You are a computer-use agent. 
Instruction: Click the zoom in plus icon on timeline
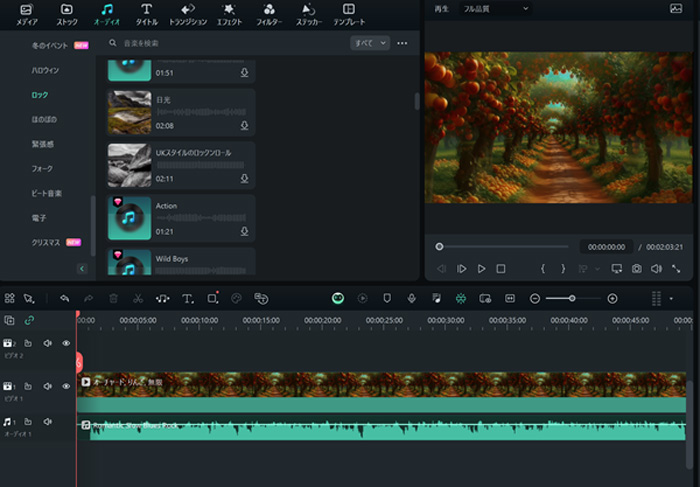click(x=612, y=298)
